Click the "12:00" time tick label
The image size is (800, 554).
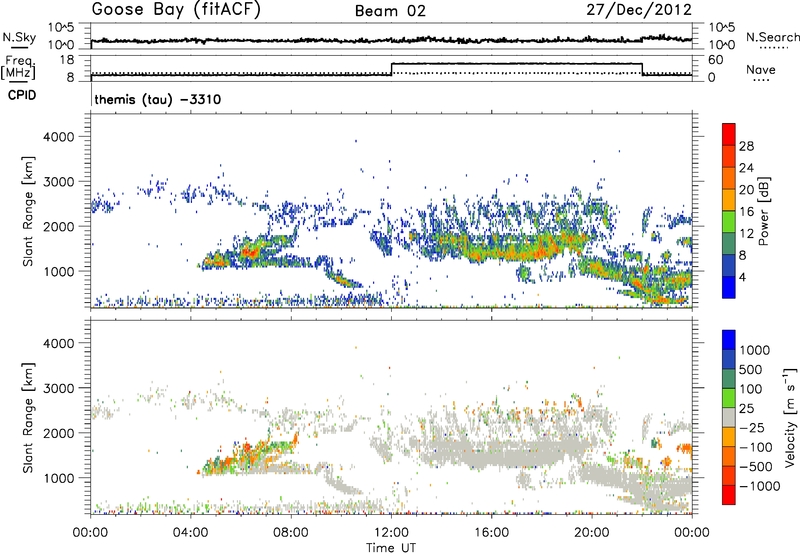(x=391, y=533)
